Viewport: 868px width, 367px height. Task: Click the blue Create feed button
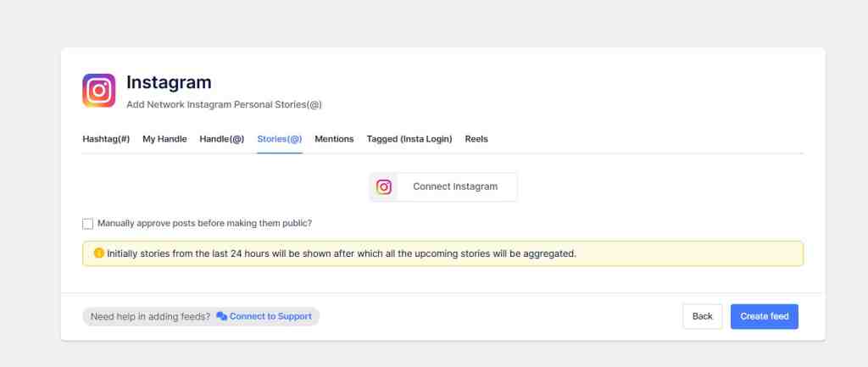tap(764, 317)
